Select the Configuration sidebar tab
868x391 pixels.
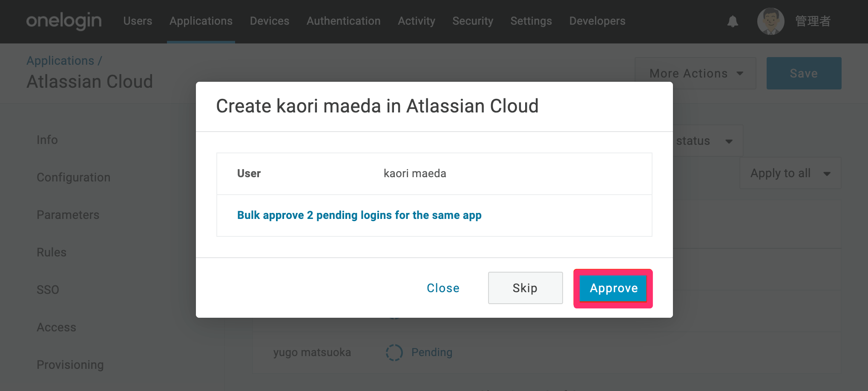coord(73,177)
